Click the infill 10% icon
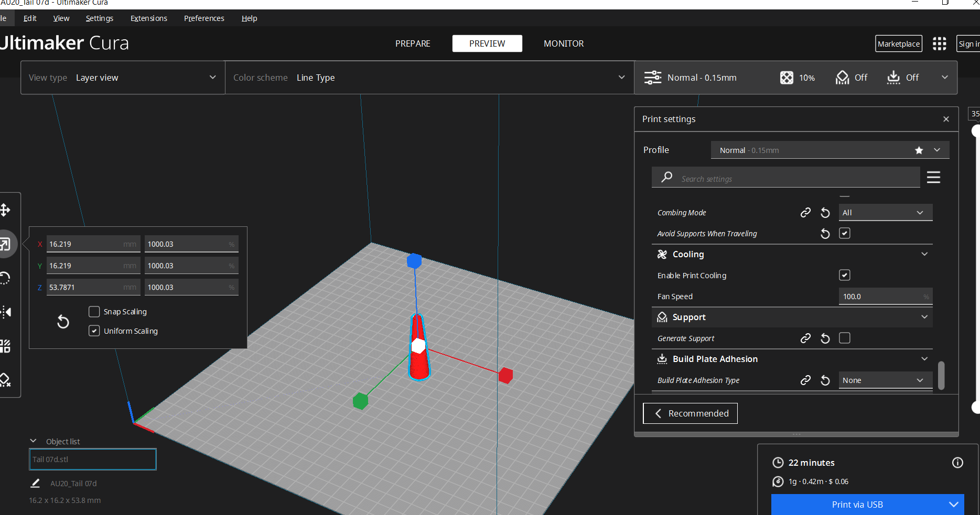This screenshot has height=515, width=980. (787, 78)
